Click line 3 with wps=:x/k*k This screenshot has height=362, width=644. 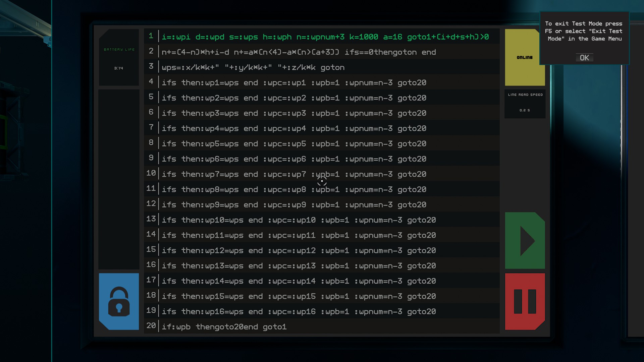(253, 67)
